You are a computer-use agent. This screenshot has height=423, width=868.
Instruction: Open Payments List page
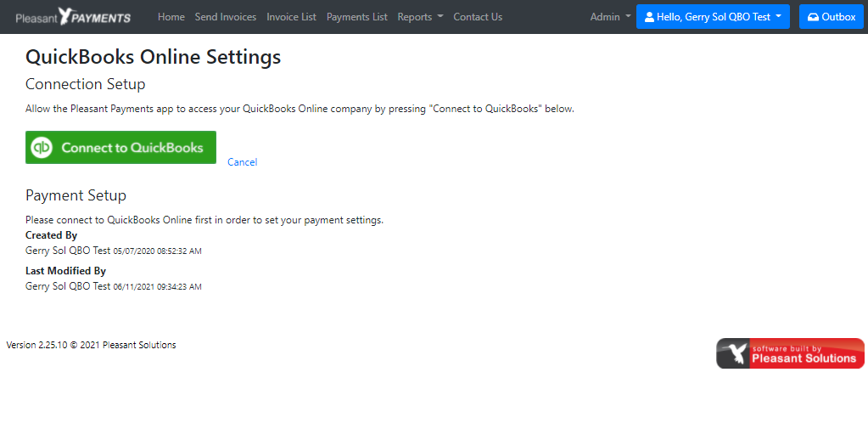[357, 17]
